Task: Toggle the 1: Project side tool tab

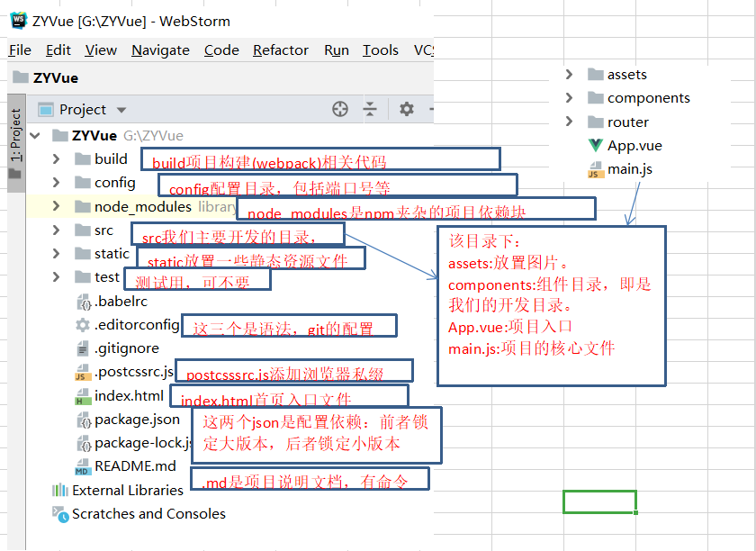Action: pos(16,143)
